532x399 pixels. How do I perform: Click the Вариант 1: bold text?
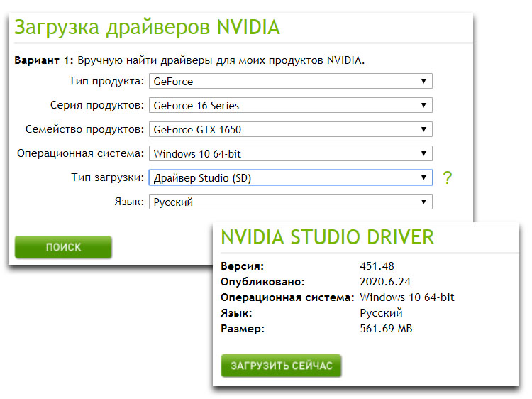pyautogui.click(x=44, y=60)
